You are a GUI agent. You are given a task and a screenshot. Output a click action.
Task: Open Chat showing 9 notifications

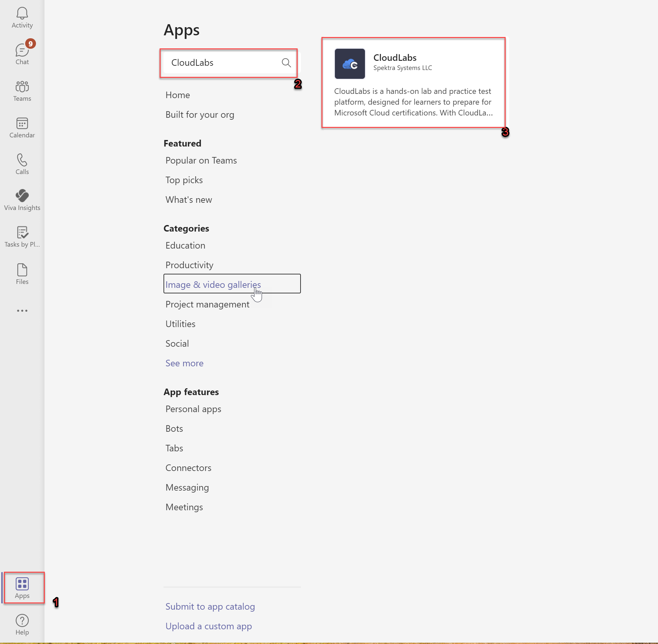22,53
